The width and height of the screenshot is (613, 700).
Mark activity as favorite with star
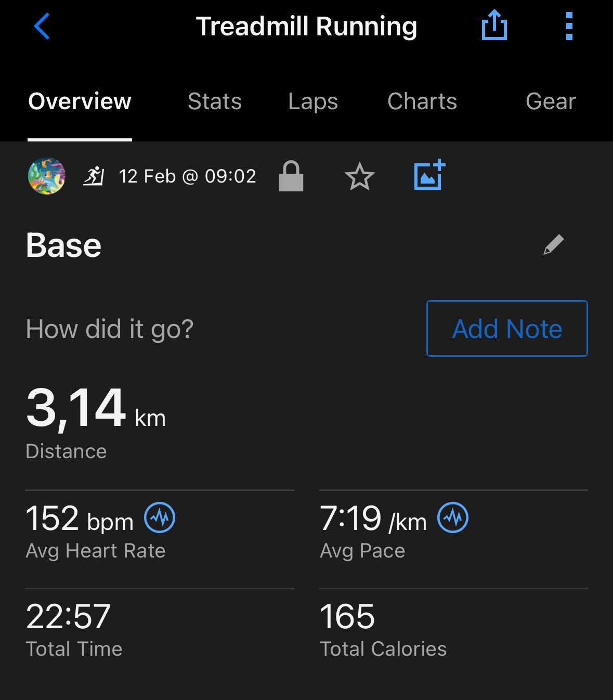(x=359, y=177)
